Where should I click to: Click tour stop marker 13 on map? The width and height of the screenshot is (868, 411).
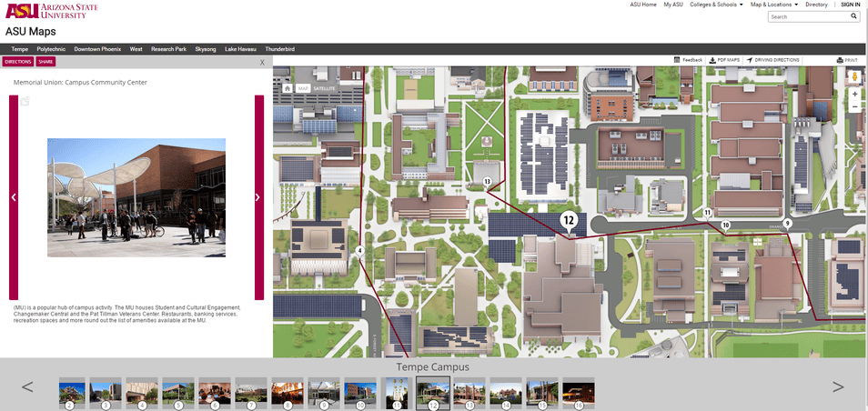tap(487, 182)
